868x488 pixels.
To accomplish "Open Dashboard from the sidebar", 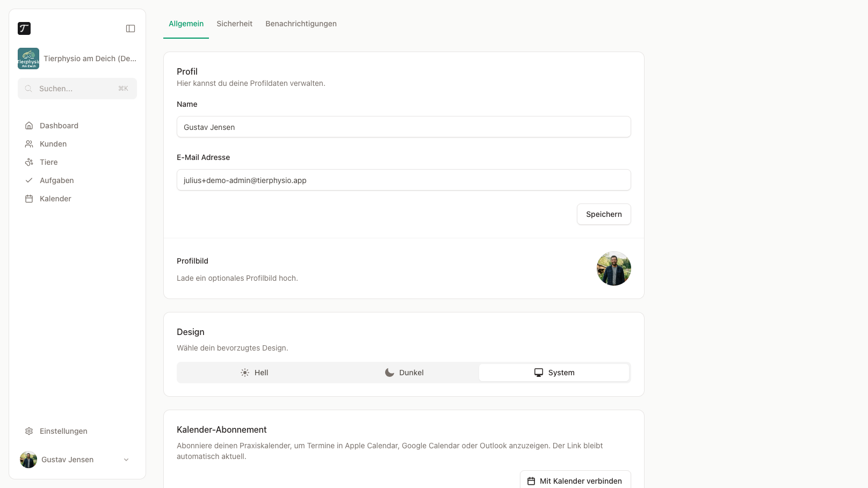I will click(x=77, y=126).
